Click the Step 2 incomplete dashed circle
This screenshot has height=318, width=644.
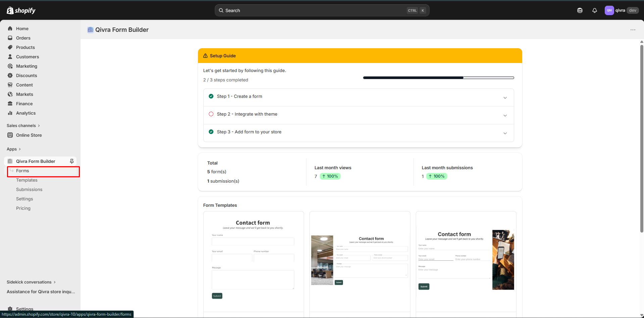[x=211, y=114]
